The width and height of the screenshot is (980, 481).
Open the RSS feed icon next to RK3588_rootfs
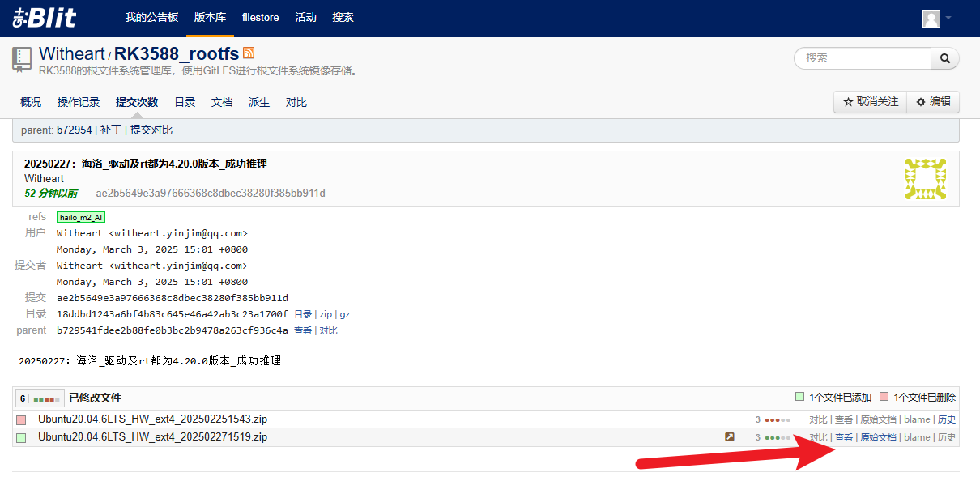249,53
